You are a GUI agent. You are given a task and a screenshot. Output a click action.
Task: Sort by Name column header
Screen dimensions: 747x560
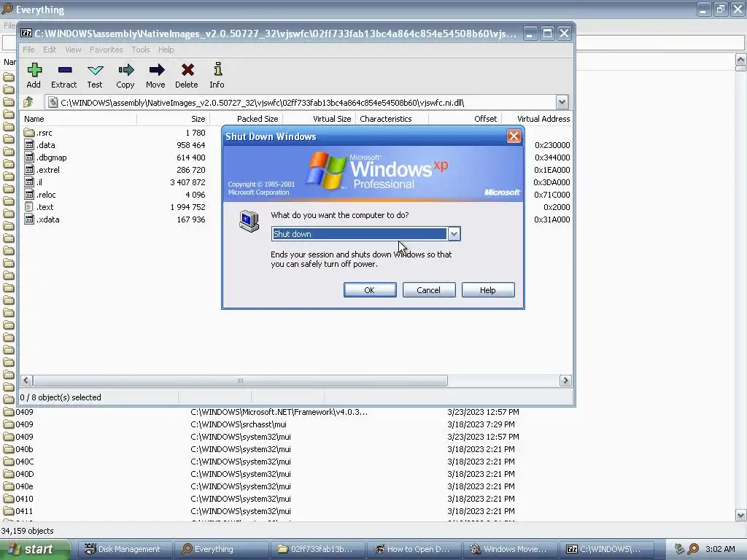pyautogui.click(x=79, y=119)
